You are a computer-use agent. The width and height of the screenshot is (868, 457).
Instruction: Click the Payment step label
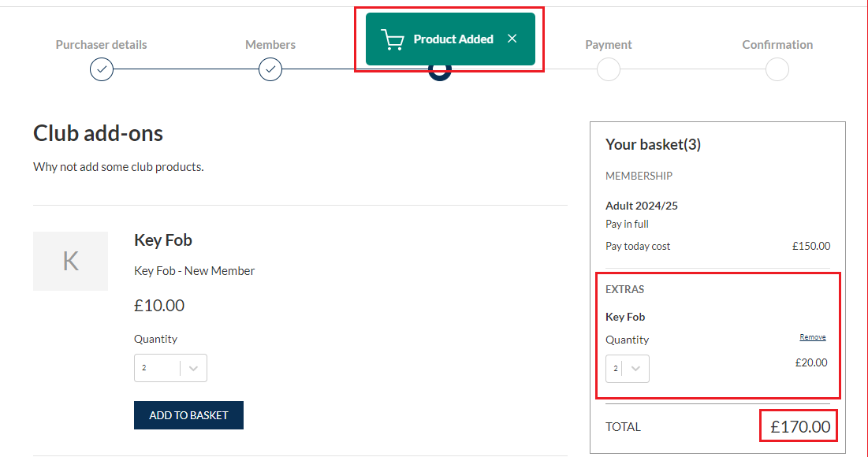tap(609, 45)
